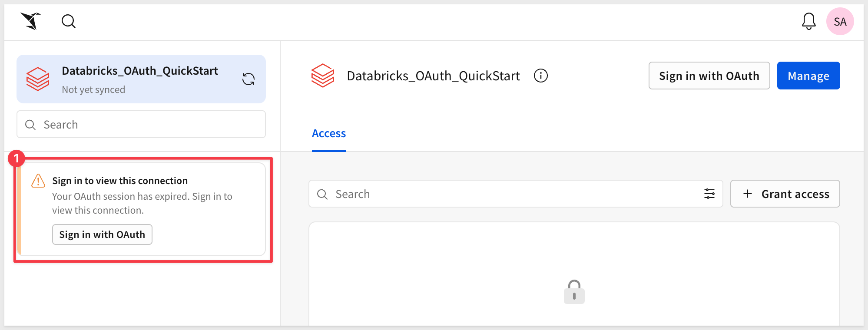Click the info icon beside Databricks_OAuth_QuickStart title

pos(540,76)
